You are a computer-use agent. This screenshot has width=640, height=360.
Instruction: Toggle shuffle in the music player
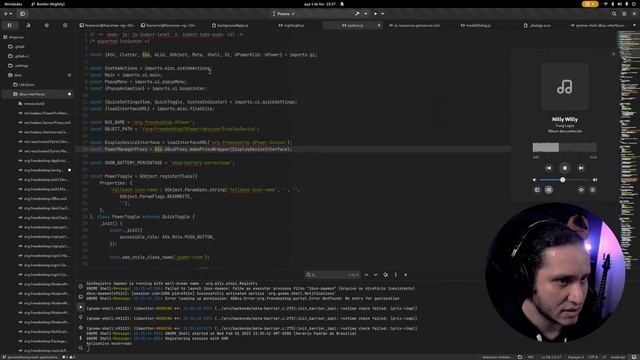pyautogui.click(x=549, y=190)
